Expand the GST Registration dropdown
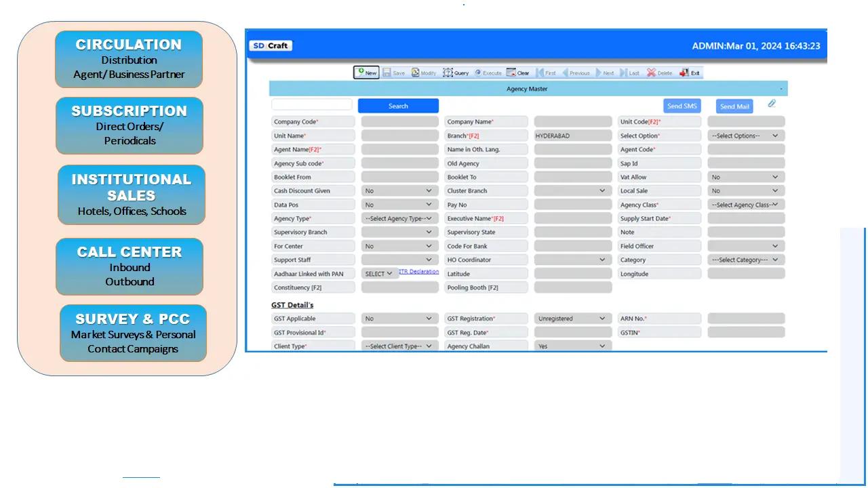The width and height of the screenshot is (868, 488). [572, 319]
